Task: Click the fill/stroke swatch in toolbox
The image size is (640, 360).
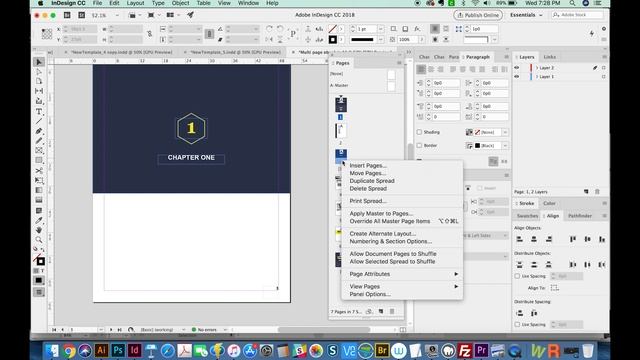Action: 39,260
